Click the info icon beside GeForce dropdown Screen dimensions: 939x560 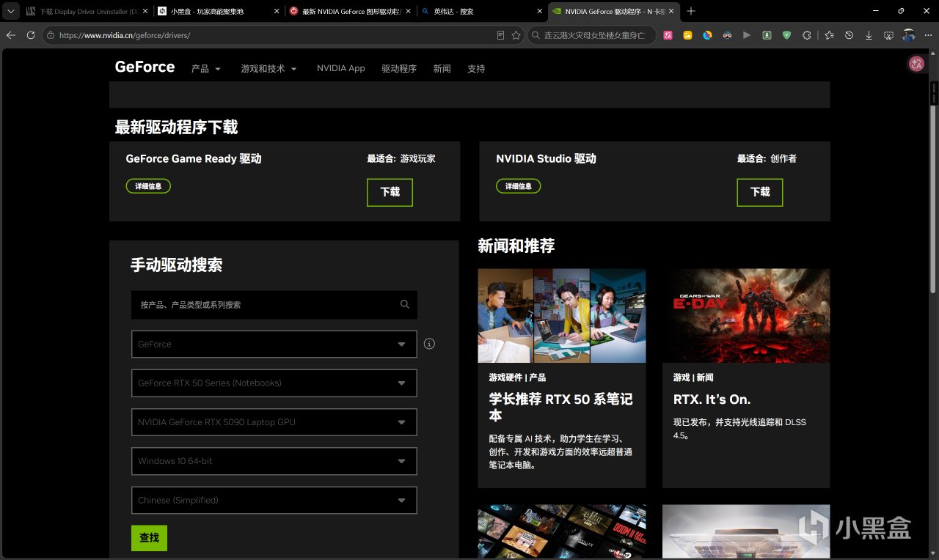pos(430,344)
